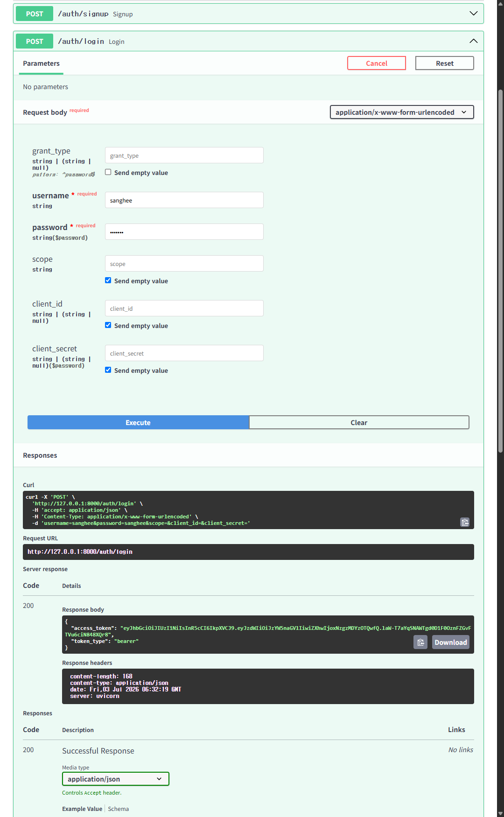This screenshot has width=504, height=817.
Task: Uncheck Send empty value for client_secret
Action: [x=108, y=370]
